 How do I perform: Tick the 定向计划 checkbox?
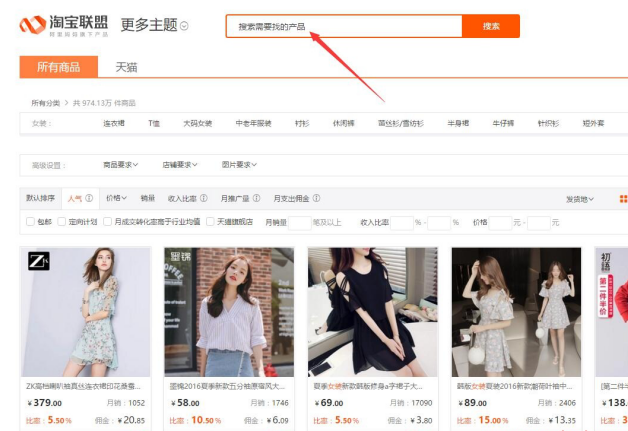coord(60,221)
